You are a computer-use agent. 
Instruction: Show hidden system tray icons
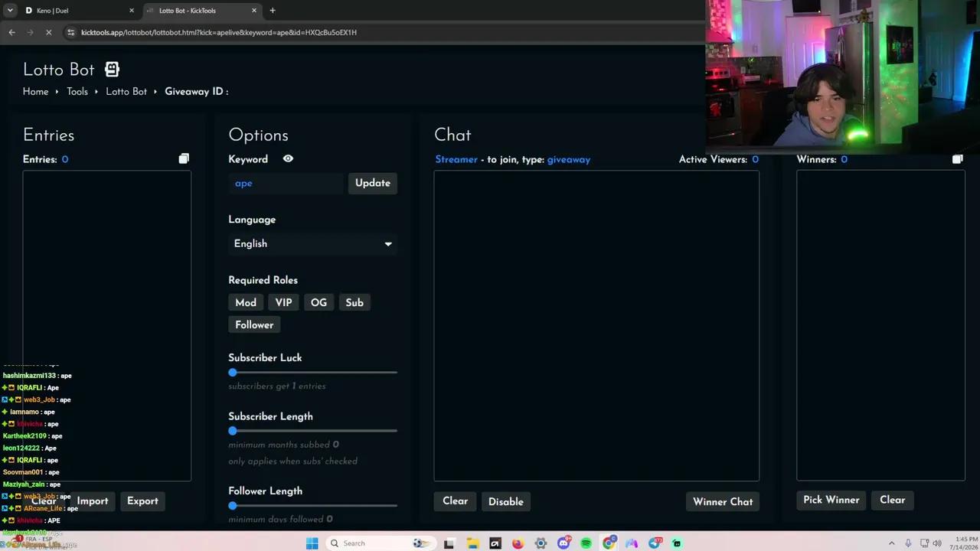[x=892, y=543]
